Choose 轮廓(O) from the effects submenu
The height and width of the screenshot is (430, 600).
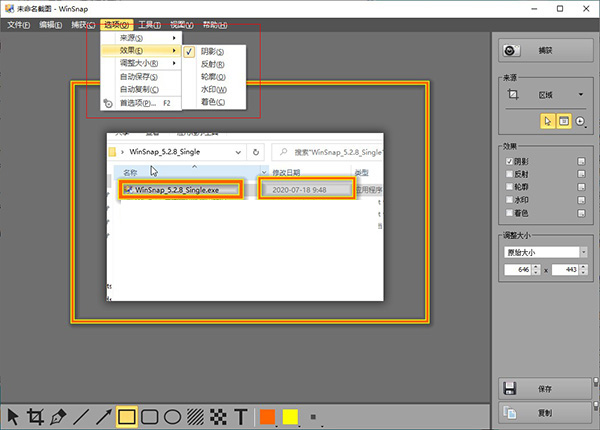pyautogui.click(x=214, y=77)
